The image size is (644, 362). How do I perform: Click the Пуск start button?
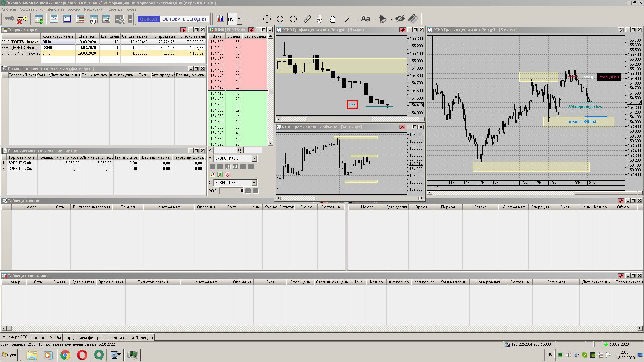tap(9, 355)
